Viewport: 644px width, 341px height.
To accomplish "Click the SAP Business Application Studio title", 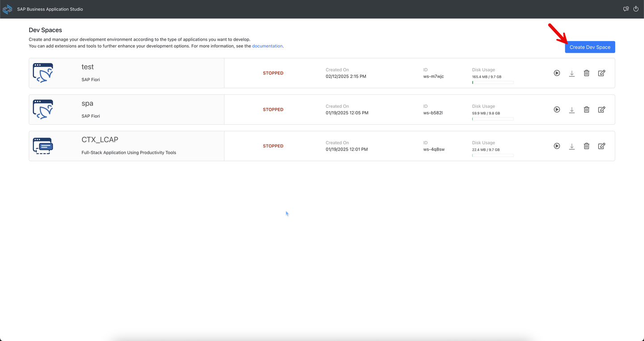I will pyautogui.click(x=50, y=9).
